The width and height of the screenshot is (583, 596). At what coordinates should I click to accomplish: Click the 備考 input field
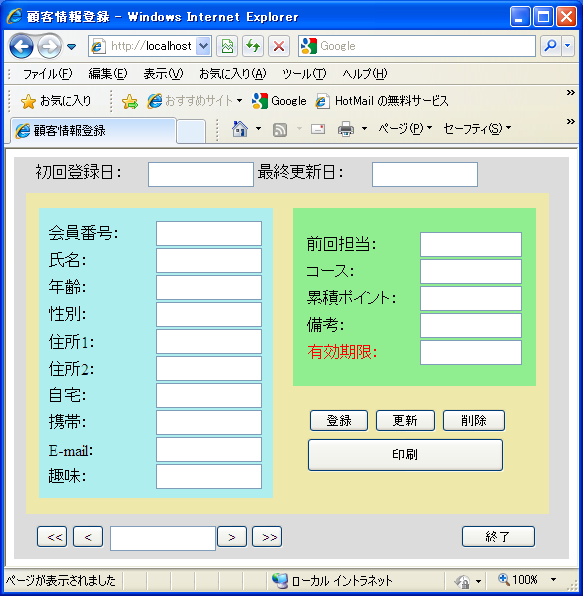click(471, 326)
